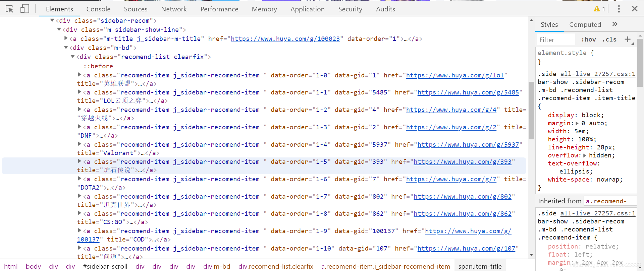
Task: Switch to the Console tab
Action: coord(98,9)
